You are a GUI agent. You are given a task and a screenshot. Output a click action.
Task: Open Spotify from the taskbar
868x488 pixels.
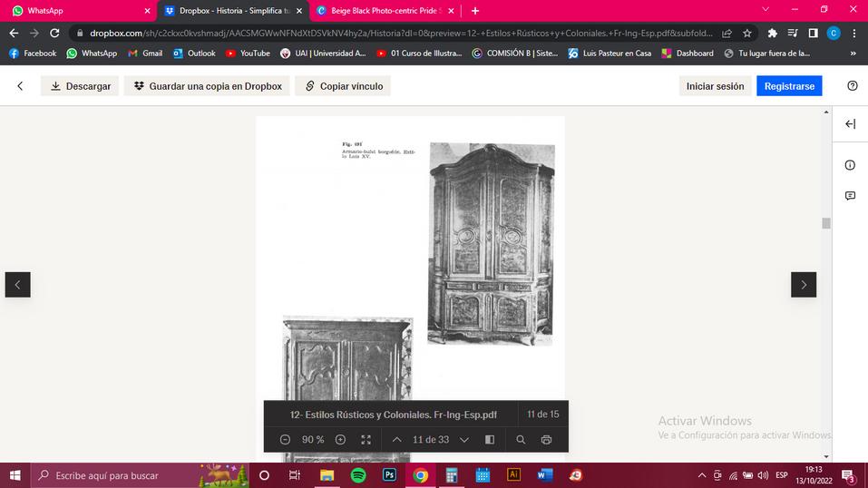[x=358, y=475]
